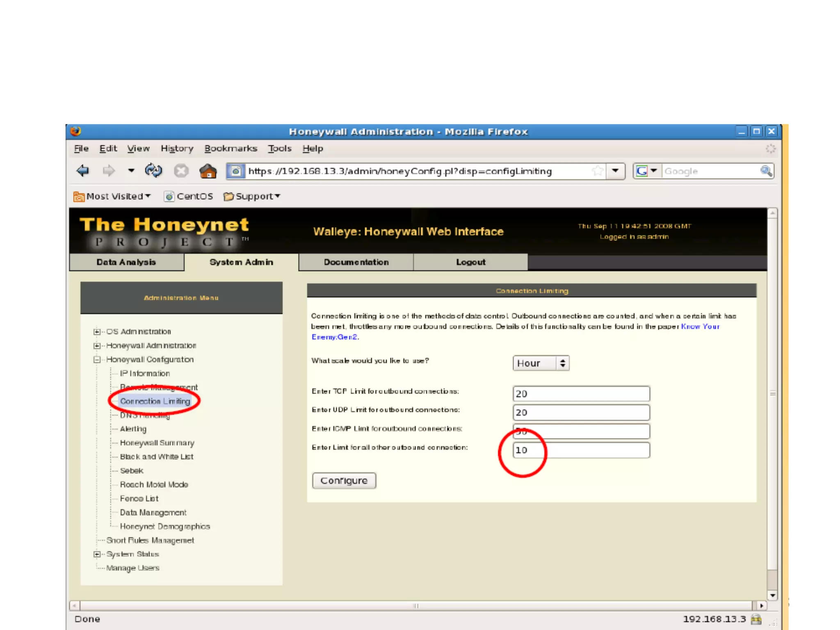
Task: Click the Home icon in toolbar
Action: [208, 171]
